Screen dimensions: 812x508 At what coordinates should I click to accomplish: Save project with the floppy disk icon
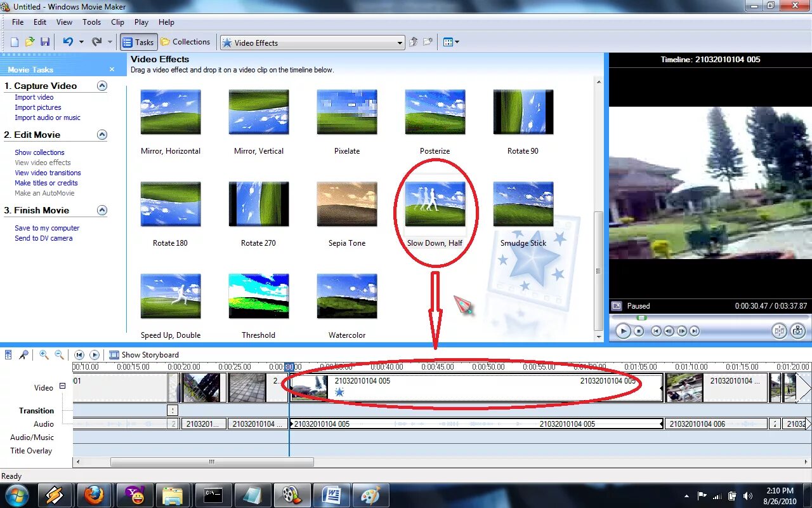[45, 42]
